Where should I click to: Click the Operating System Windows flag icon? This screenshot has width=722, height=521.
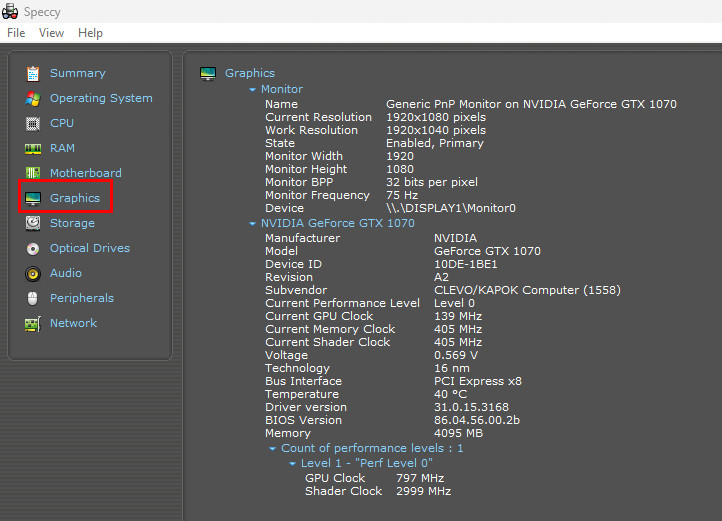tap(33, 99)
